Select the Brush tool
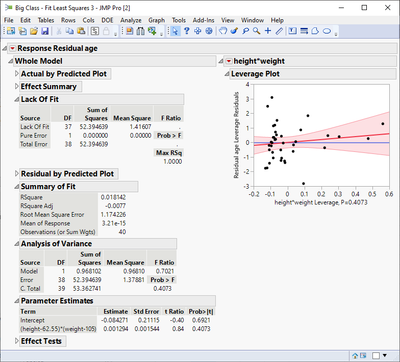The image size is (400, 362). 234,31
